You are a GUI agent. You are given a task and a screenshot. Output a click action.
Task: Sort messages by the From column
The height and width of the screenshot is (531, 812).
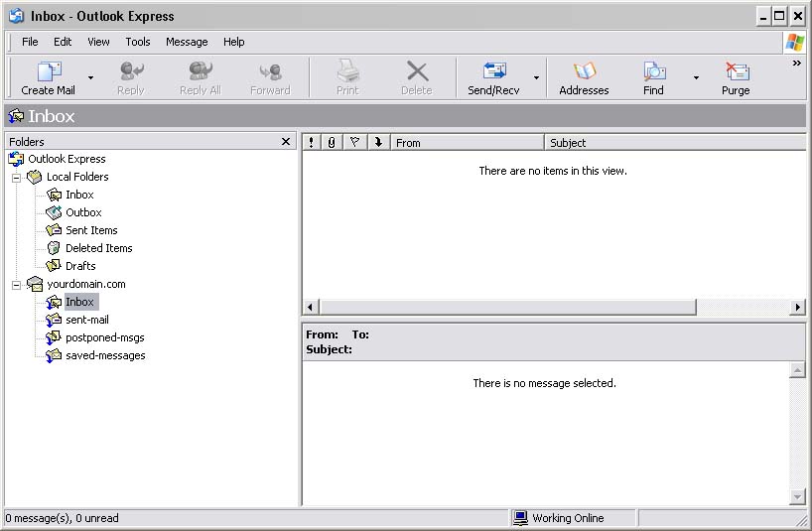467,142
